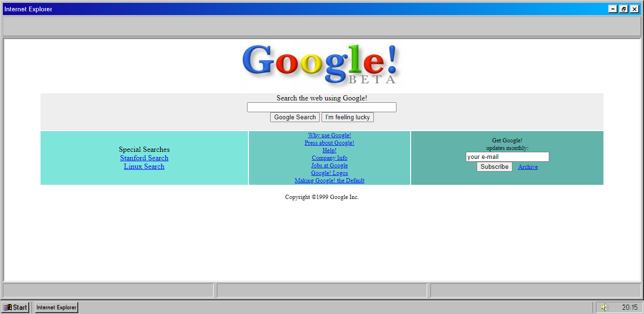Minimize the Internet Explorer window
This screenshot has height=314, width=644.
pyautogui.click(x=613, y=9)
